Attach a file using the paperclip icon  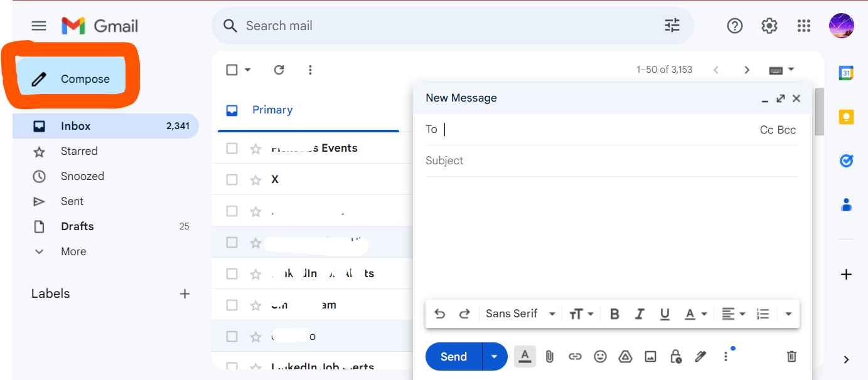coord(550,356)
